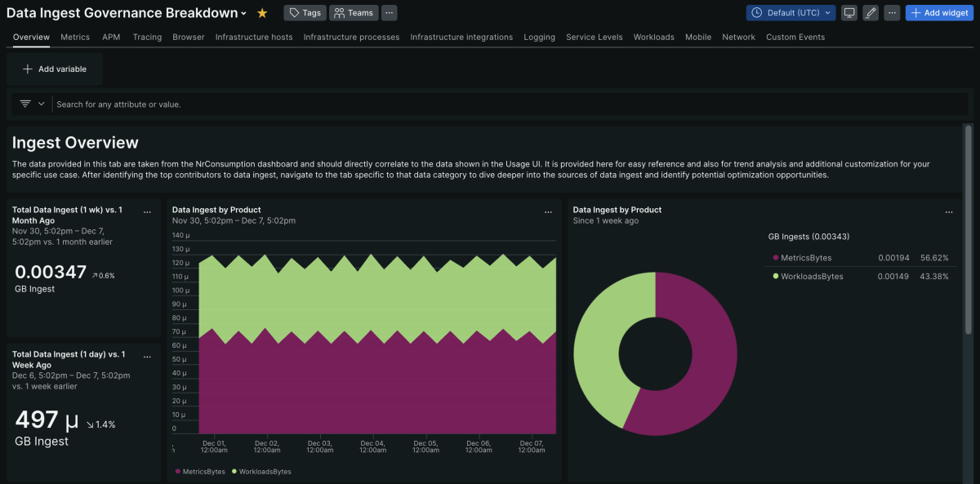Open TV mode monitor icon

tap(849, 13)
